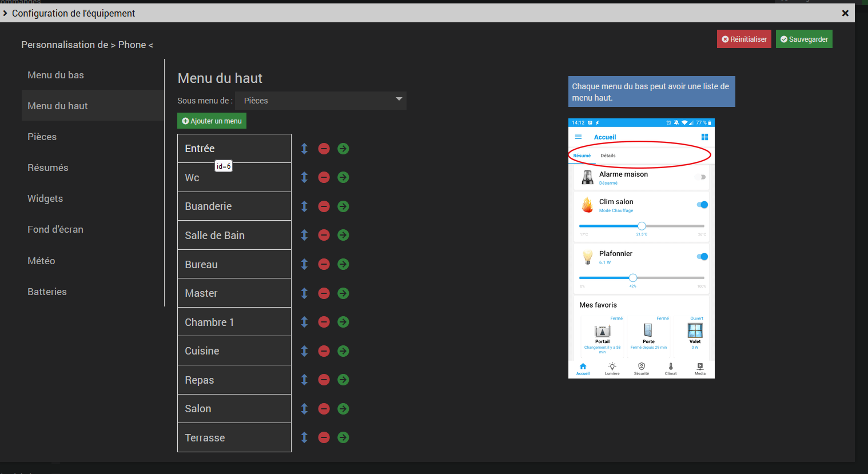Toggle the Clim salon switch

pos(702,205)
